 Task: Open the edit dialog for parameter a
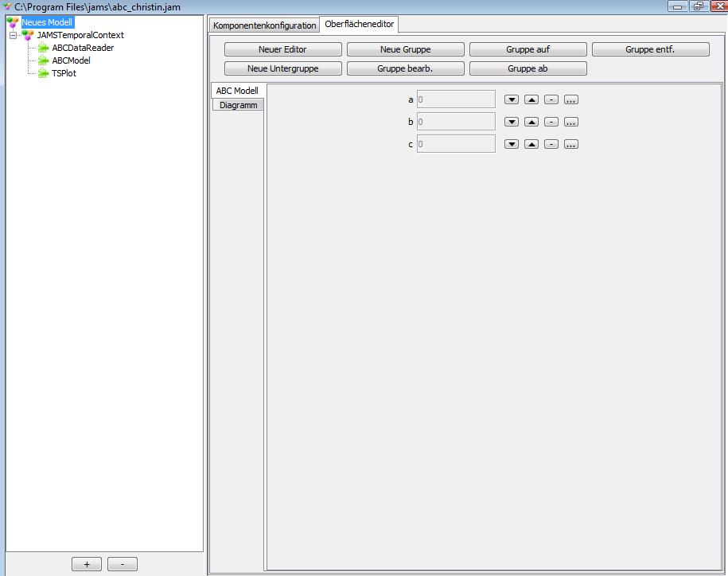coord(571,99)
